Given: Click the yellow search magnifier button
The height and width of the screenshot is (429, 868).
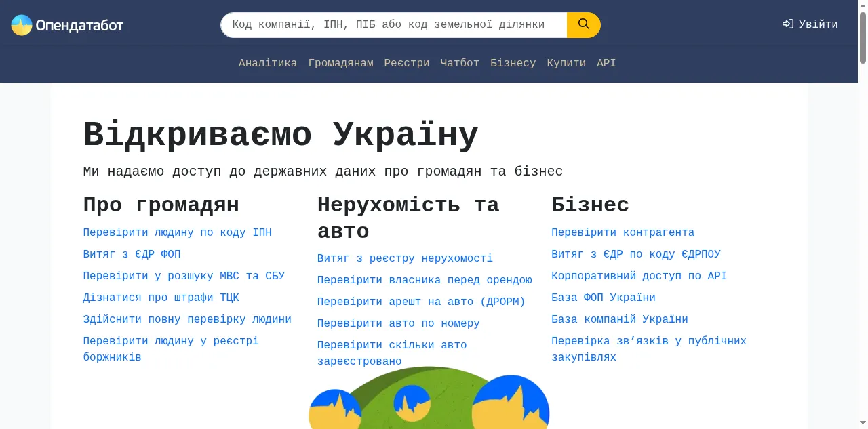Looking at the screenshot, I should [x=584, y=25].
